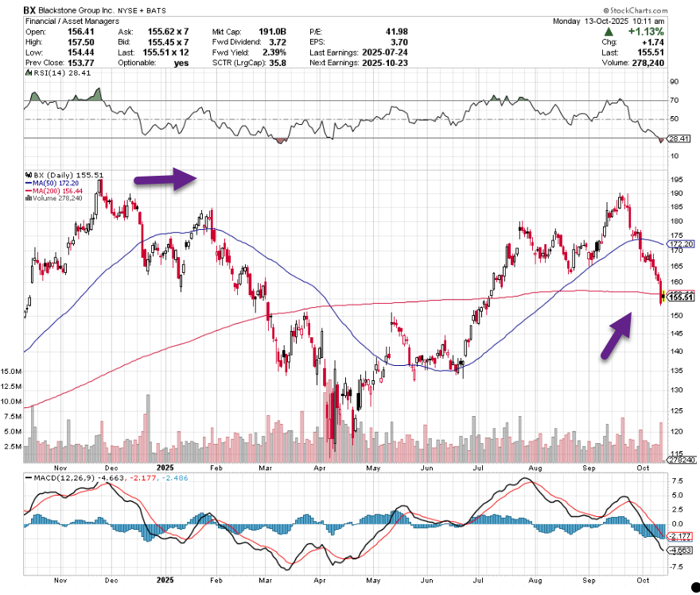
Task: Click the 278240 volume axis tag
Action: click(x=680, y=460)
